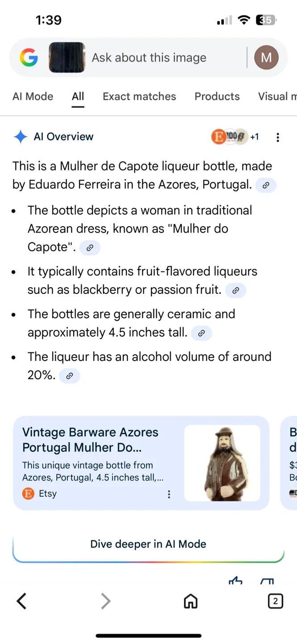
Task: Switch to the Products tab
Action: click(x=217, y=96)
